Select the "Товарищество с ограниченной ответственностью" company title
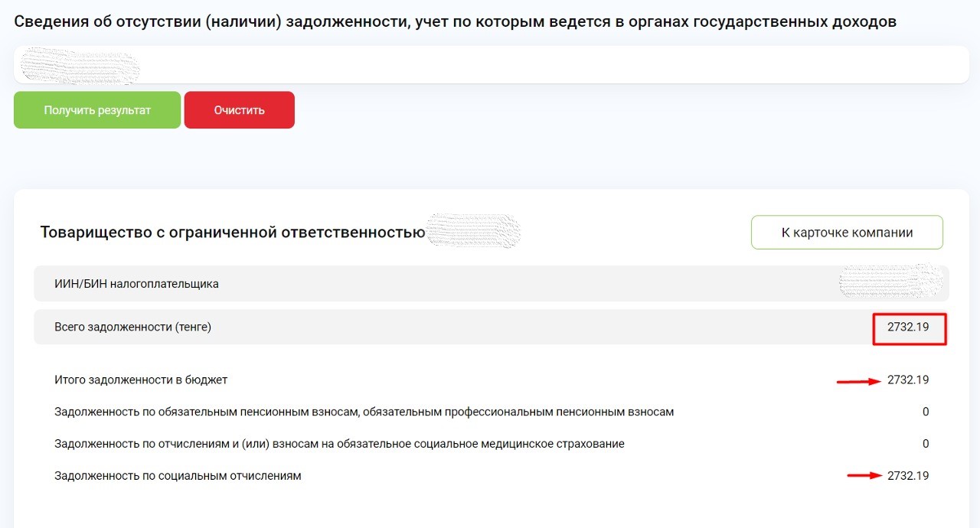The height and width of the screenshot is (528, 980). click(232, 232)
